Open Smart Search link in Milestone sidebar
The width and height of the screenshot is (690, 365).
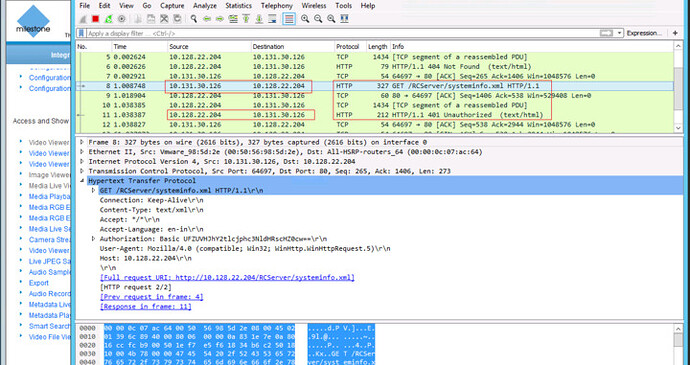pyautogui.click(x=49, y=326)
